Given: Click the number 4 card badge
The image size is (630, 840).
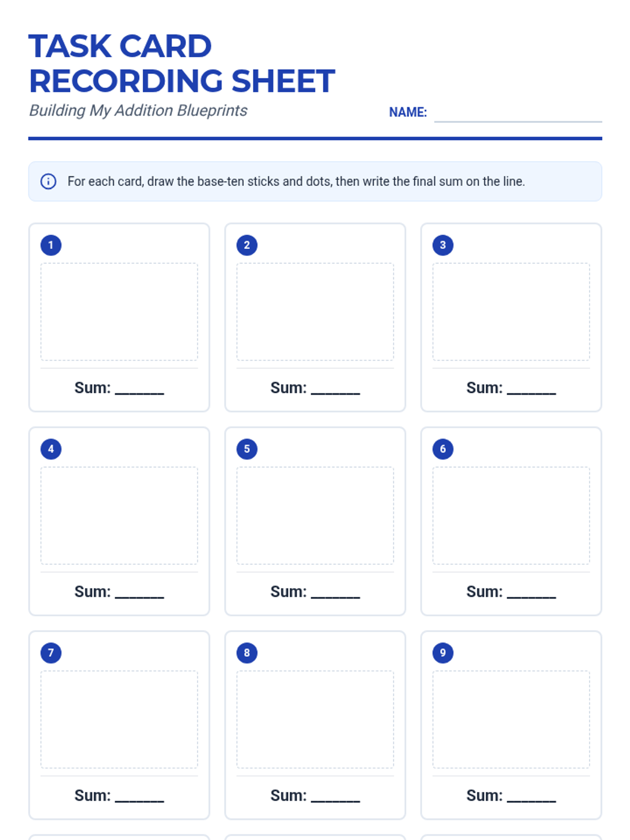Looking at the screenshot, I should pos(51,449).
